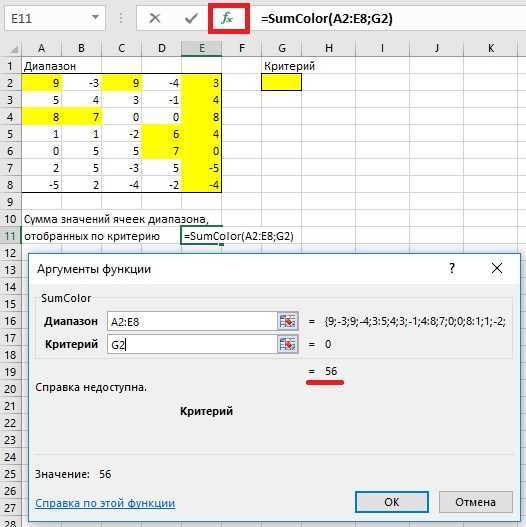526x527 pixels.
Task: Collapse dialog via Критерий range selector icon
Action: tap(287, 344)
